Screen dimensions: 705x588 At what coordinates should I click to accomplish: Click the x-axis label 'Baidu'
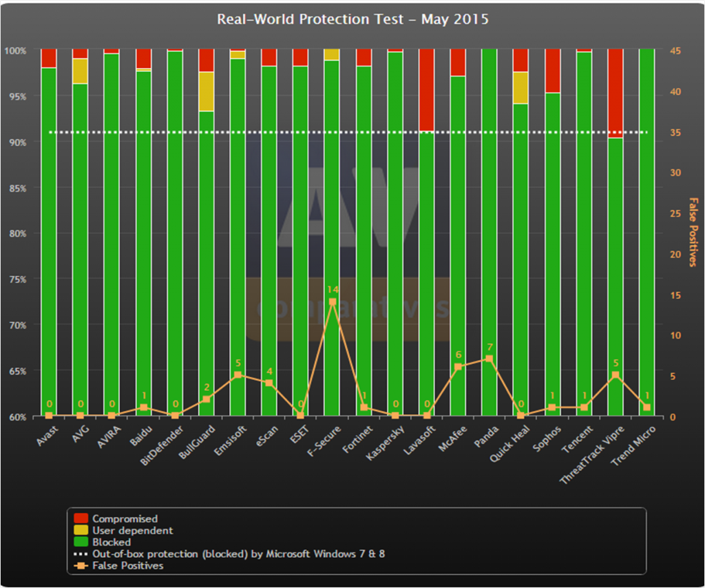[x=141, y=436]
